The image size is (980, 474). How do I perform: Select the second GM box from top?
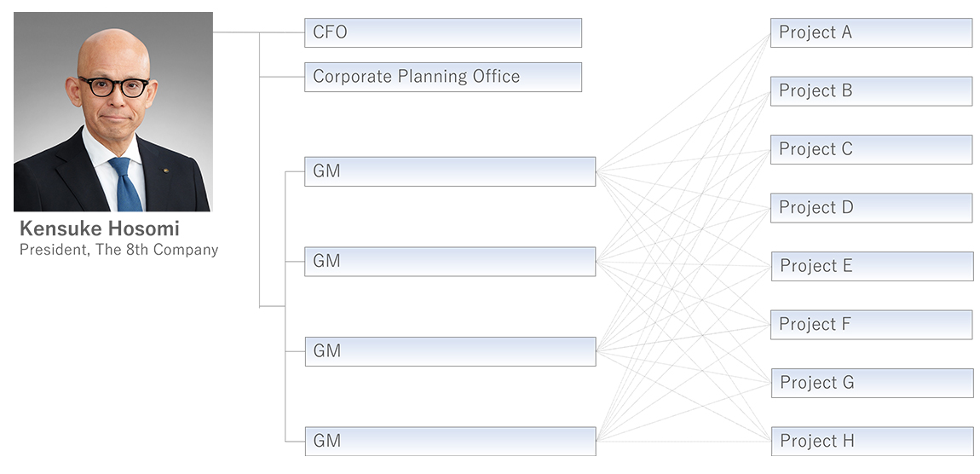(449, 262)
